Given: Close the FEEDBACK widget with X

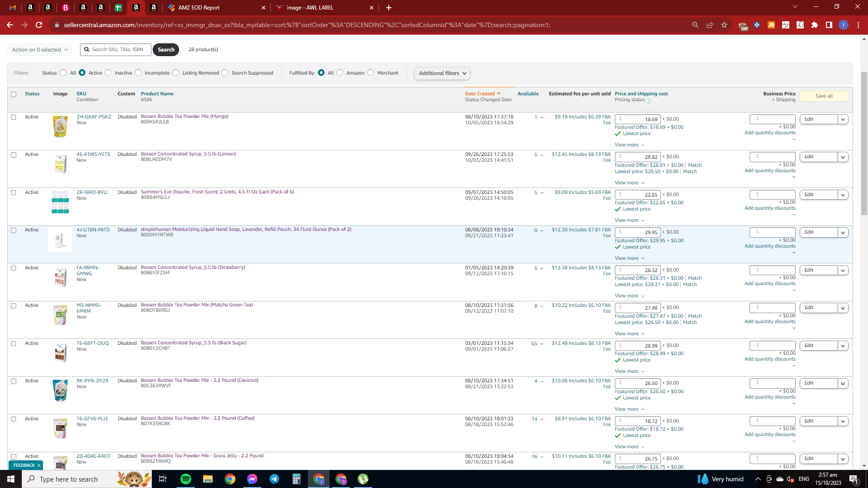Looking at the screenshot, I should click(x=39, y=465).
